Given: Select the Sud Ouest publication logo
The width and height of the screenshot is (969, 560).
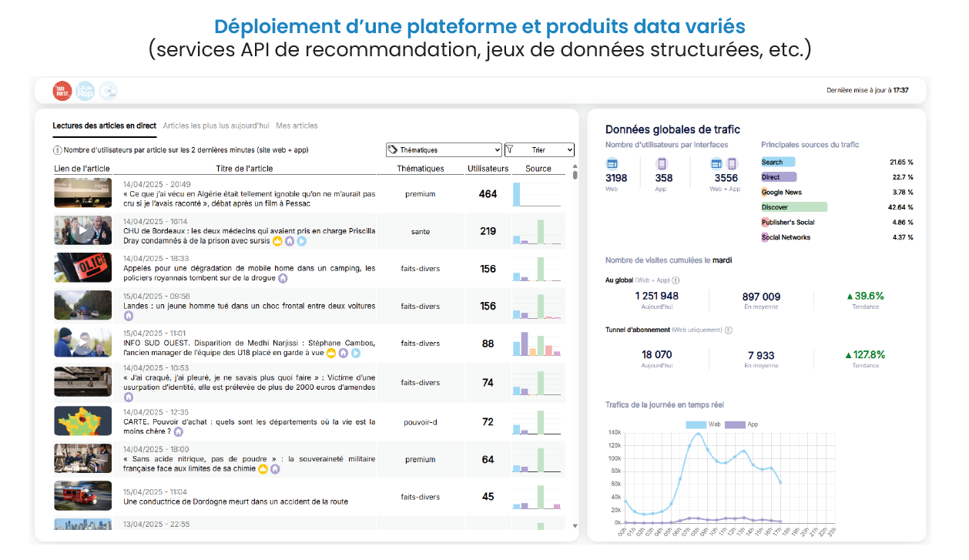Looking at the screenshot, I should point(61,90).
